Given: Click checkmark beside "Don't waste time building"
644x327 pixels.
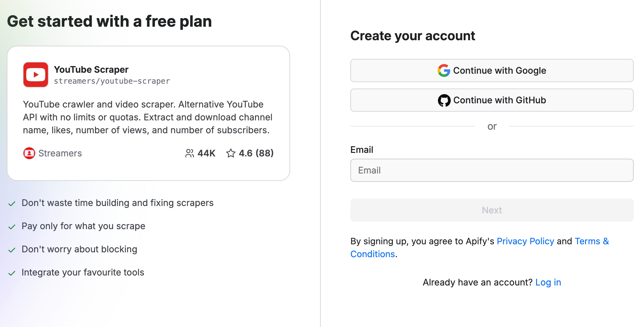Looking at the screenshot, I should (x=12, y=203).
